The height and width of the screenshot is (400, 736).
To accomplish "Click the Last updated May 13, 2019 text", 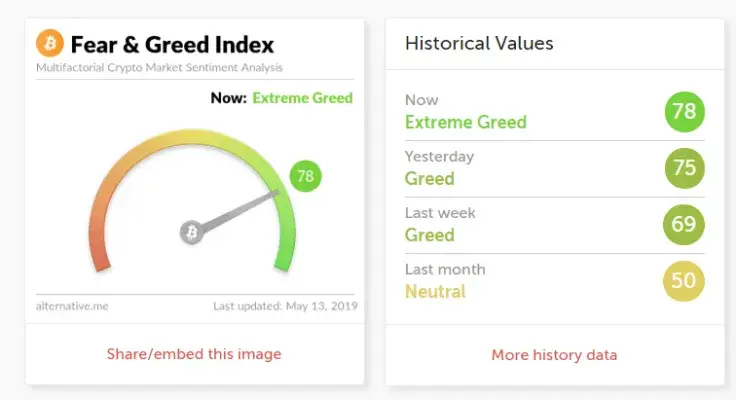I will click(x=285, y=305).
